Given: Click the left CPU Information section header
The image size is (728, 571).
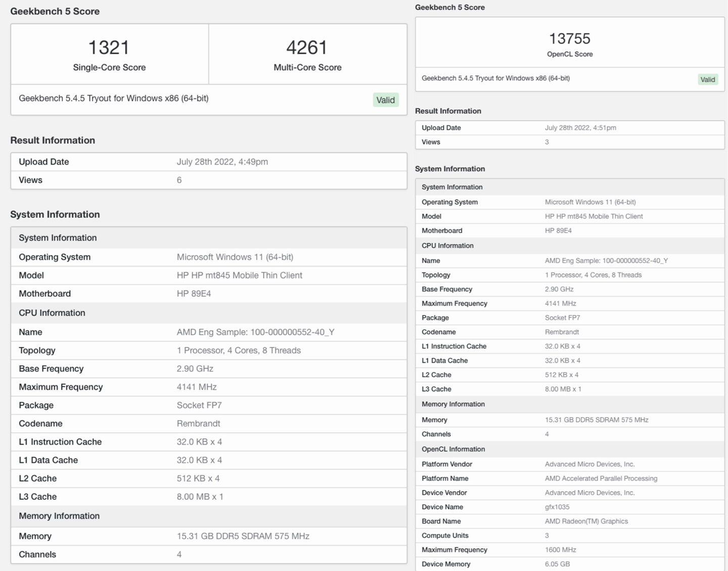Looking at the screenshot, I should [x=209, y=313].
